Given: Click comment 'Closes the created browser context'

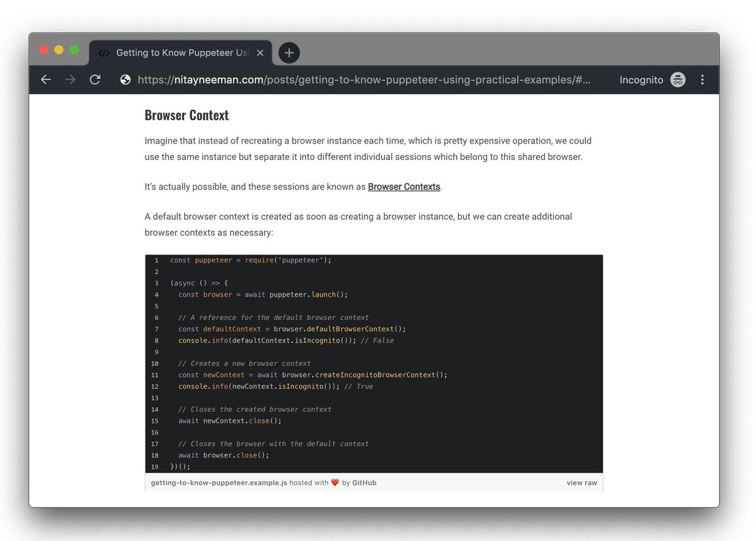Looking at the screenshot, I should pyautogui.click(x=255, y=409).
